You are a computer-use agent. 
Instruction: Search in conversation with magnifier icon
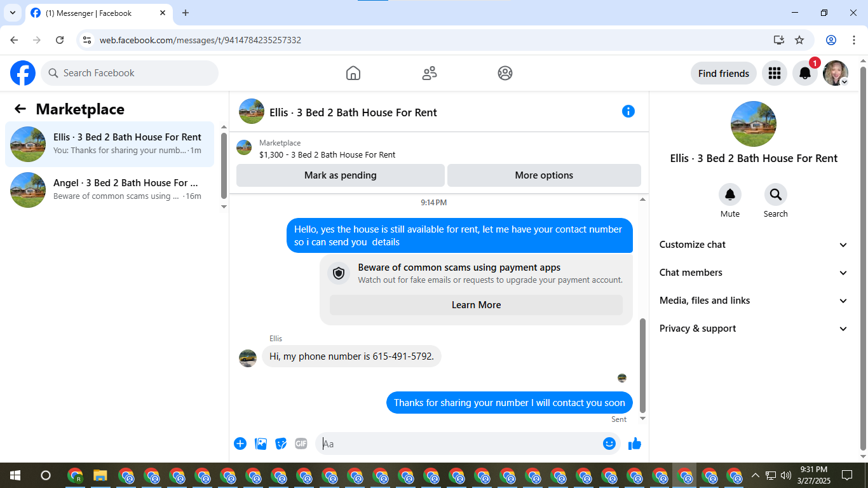click(776, 194)
